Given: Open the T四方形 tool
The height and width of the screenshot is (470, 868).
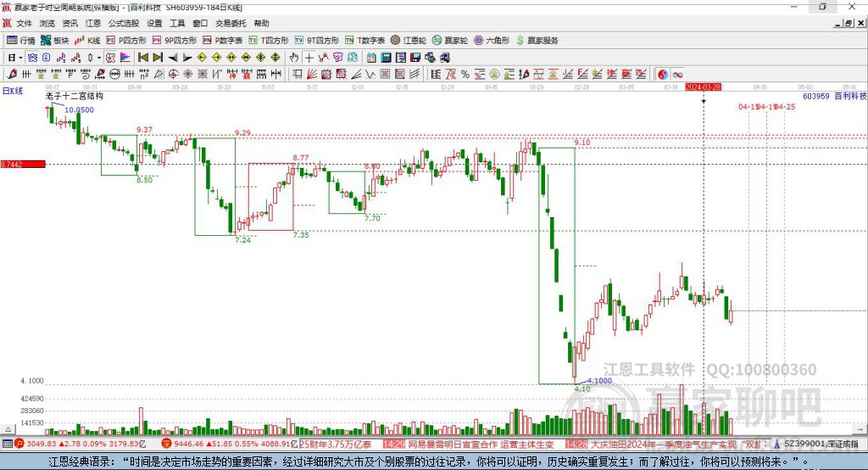Looking at the screenshot, I should coord(269,41).
